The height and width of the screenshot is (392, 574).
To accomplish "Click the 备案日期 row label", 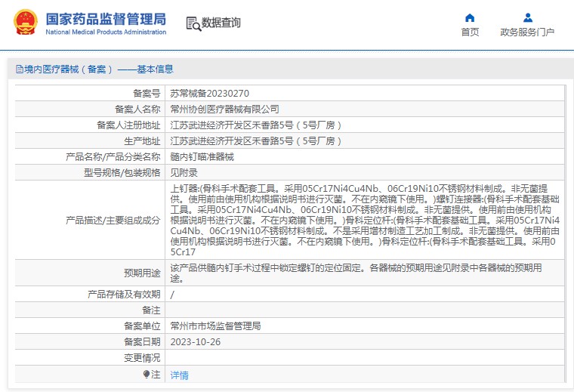I will (142, 342).
